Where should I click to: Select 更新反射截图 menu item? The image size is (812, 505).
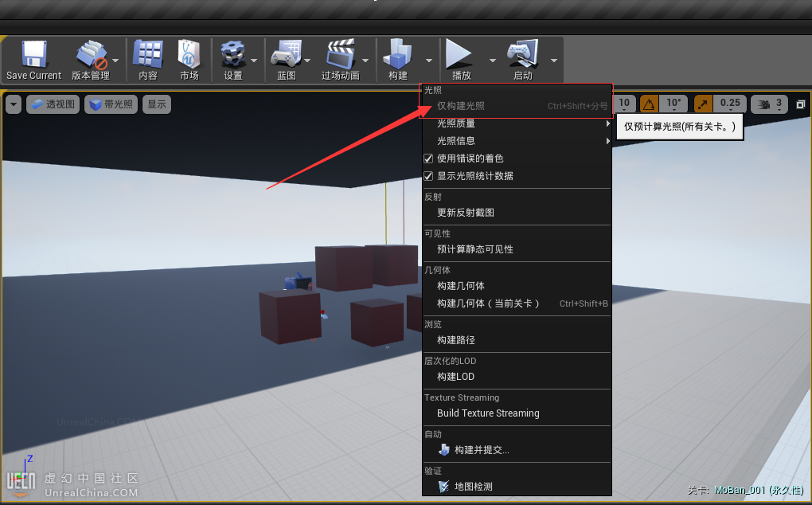pyautogui.click(x=466, y=213)
